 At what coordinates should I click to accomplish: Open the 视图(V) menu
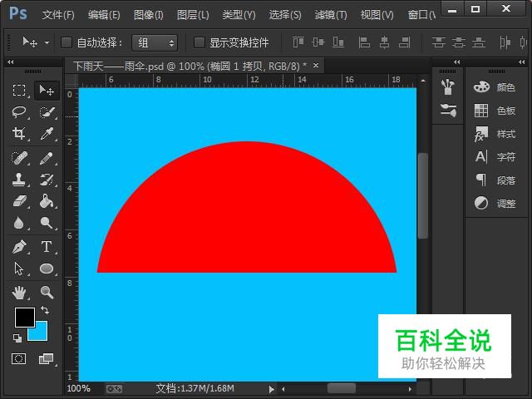pyautogui.click(x=377, y=15)
